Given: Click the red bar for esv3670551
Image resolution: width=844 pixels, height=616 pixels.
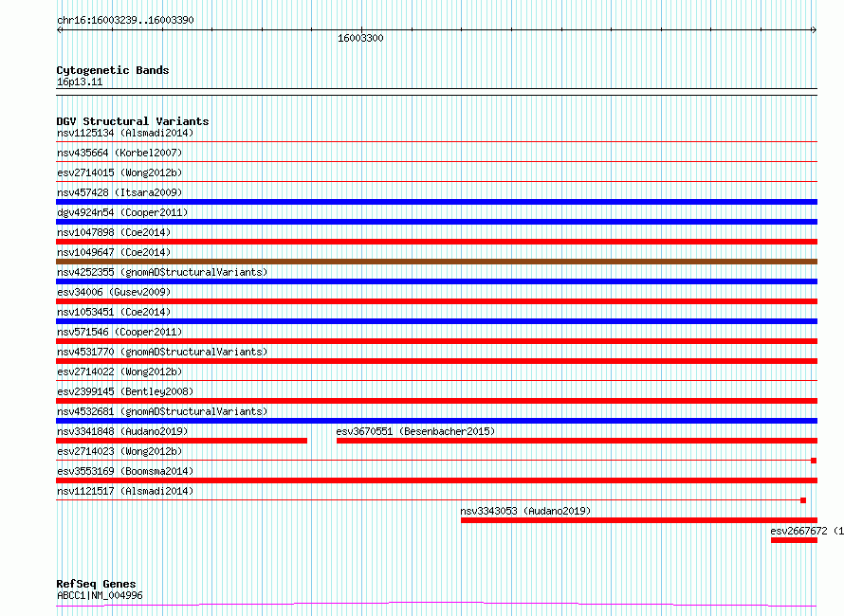Looking at the screenshot, I should tap(577, 441).
